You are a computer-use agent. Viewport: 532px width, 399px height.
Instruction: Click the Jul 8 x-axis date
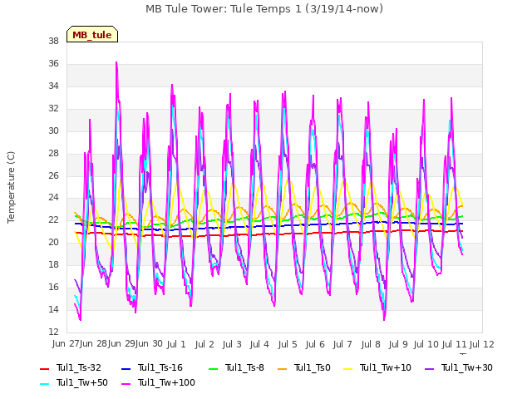371,344
